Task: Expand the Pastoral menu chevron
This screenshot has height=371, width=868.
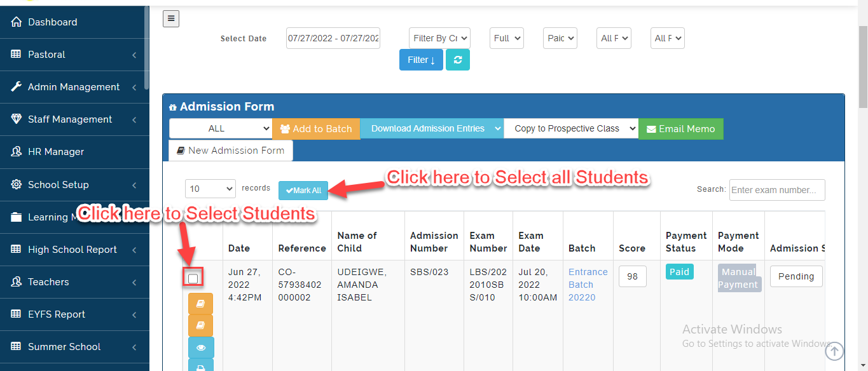Action: pos(134,55)
